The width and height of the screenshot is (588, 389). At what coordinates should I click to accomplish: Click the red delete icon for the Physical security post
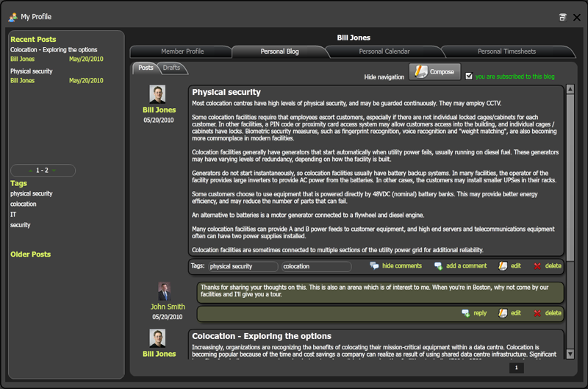point(537,266)
